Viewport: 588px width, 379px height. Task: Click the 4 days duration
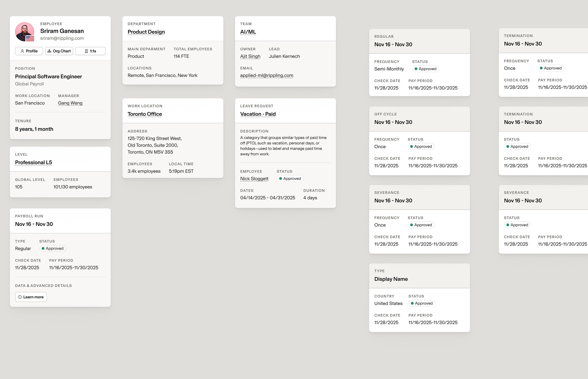tap(310, 198)
